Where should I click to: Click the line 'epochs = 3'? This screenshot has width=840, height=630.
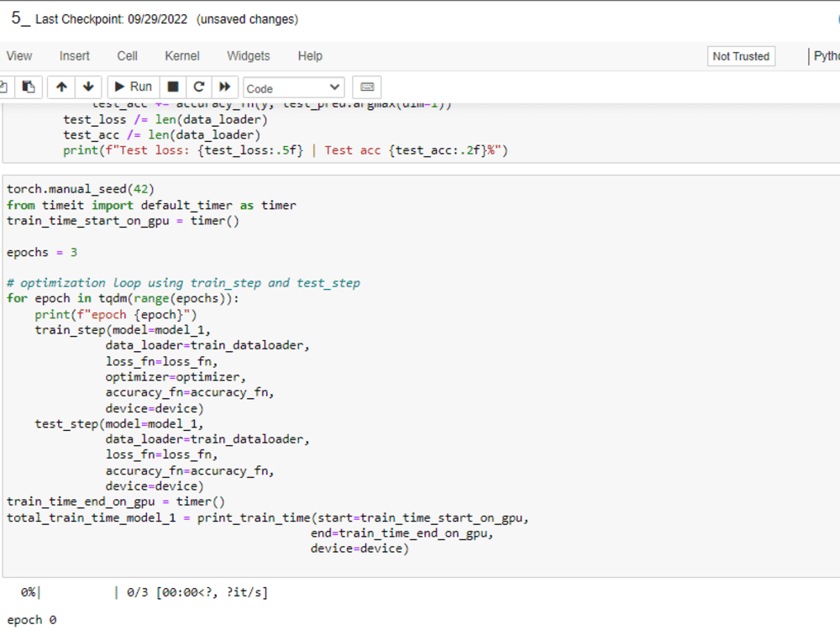pos(42,252)
